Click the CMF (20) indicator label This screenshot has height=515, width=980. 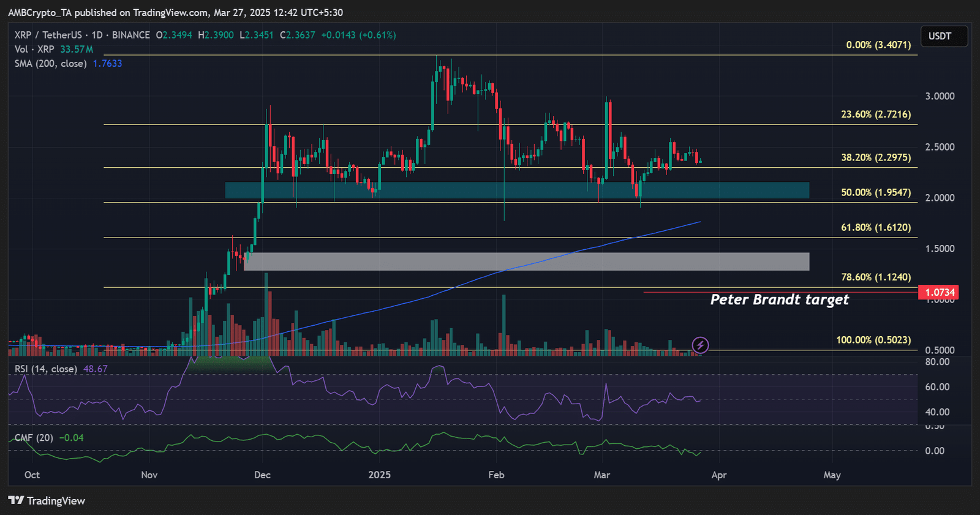tap(34, 438)
